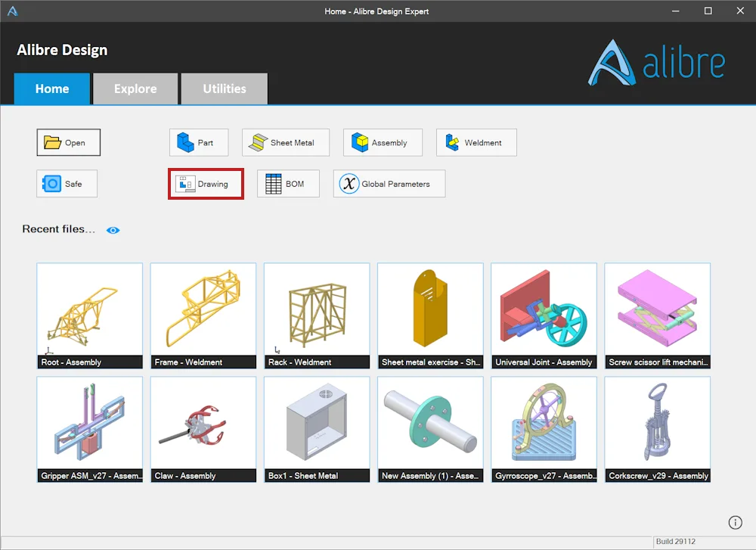The image size is (756, 550).
Task: Create a new Weldment
Action: pos(476,142)
